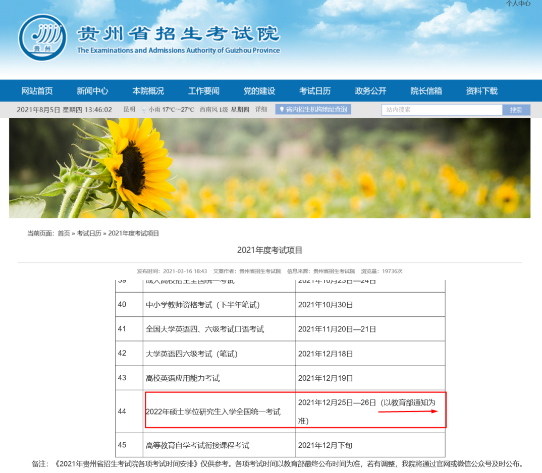542x473 pixels.
Task: Click the English subtitle under the site title
Action: [x=178, y=50]
